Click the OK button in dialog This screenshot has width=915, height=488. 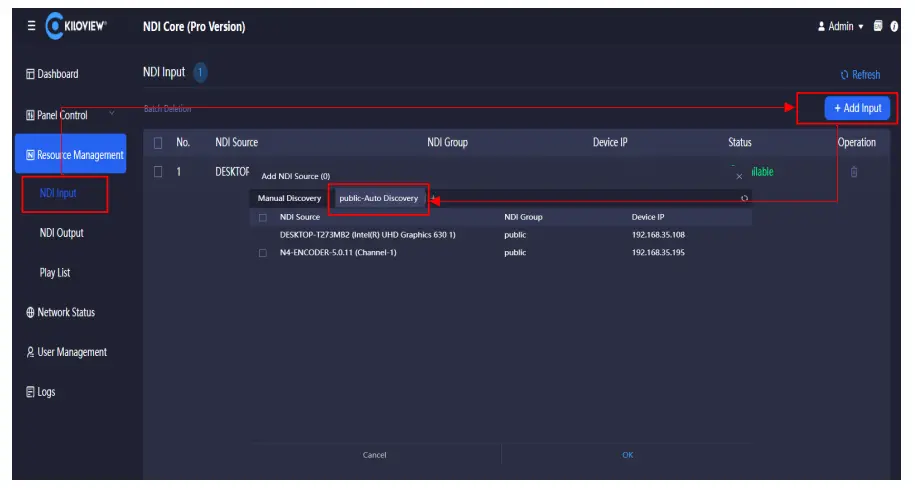pos(627,455)
